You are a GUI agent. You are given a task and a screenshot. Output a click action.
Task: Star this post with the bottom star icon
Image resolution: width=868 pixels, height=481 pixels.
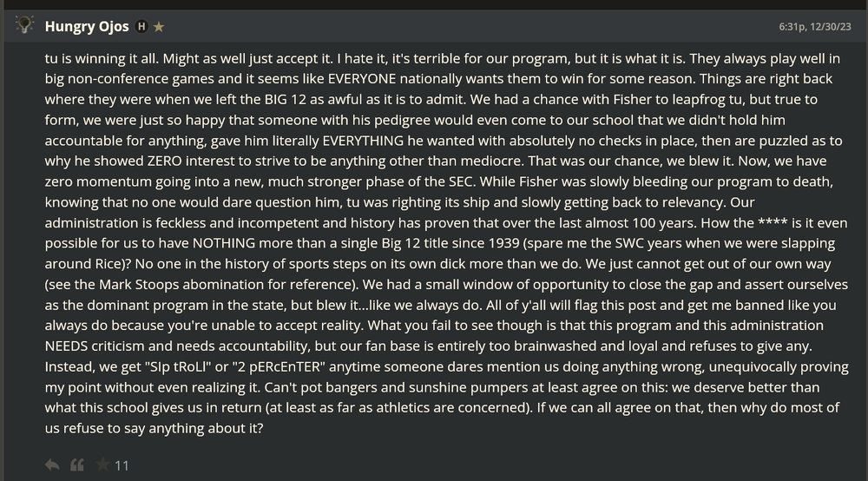(x=102, y=465)
